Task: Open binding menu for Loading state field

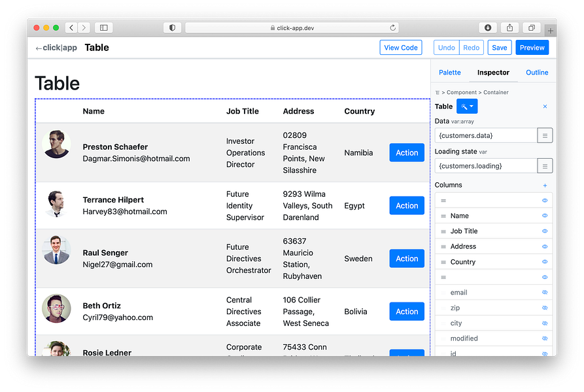Action: [545, 166]
